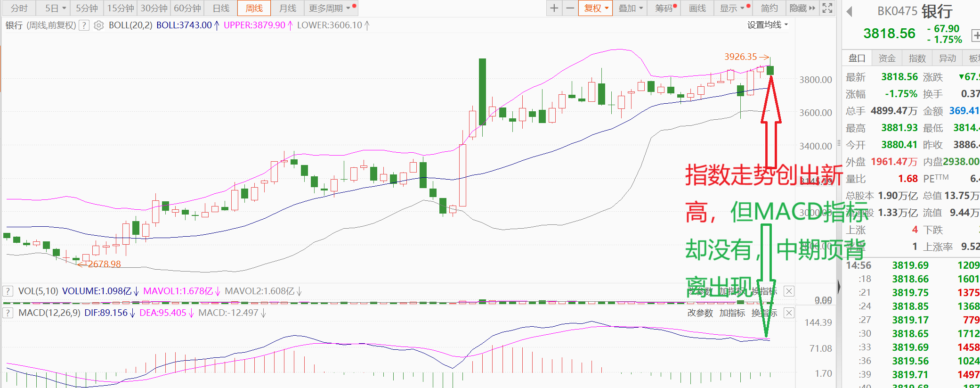Click 加指标 in the MACD panel
This screenshot has height=388, width=980.
tap(732, 313)
